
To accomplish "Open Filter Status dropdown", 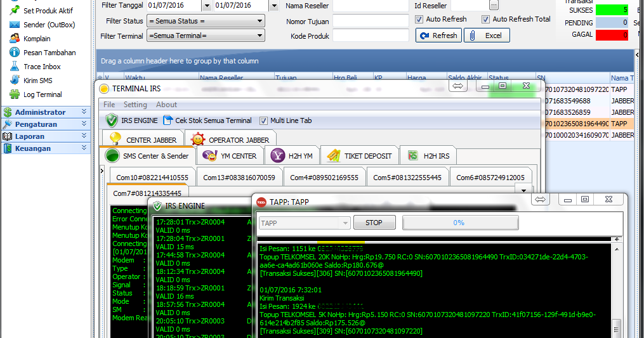I will pyautogui.click(x=260, y=21).
